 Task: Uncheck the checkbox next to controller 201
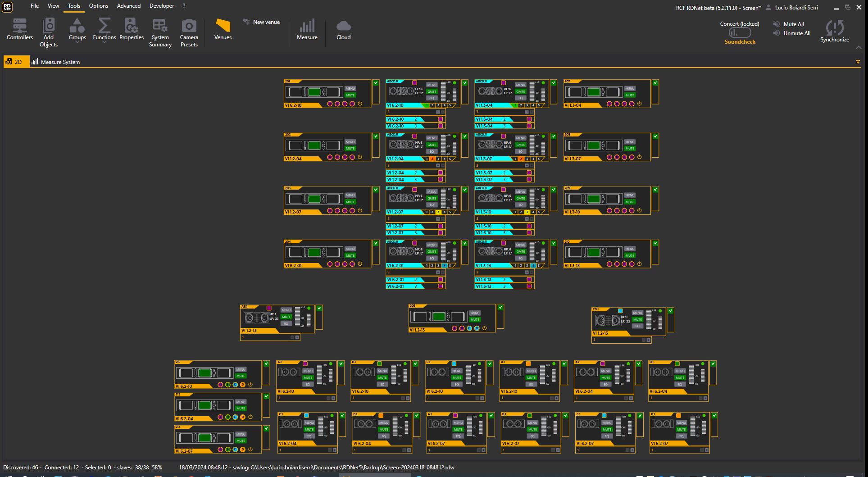coord(375,83)
